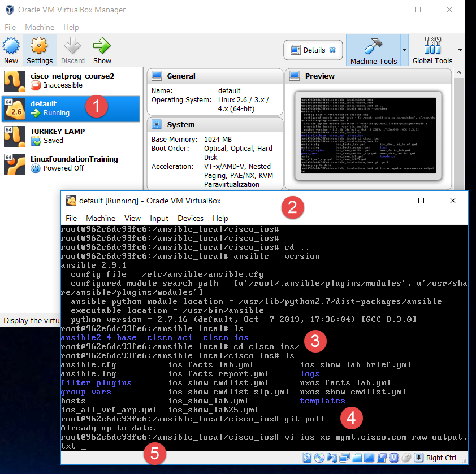Click 'filter_plugins' in the terminal listing
476x474 pixels.
(96, 383)
